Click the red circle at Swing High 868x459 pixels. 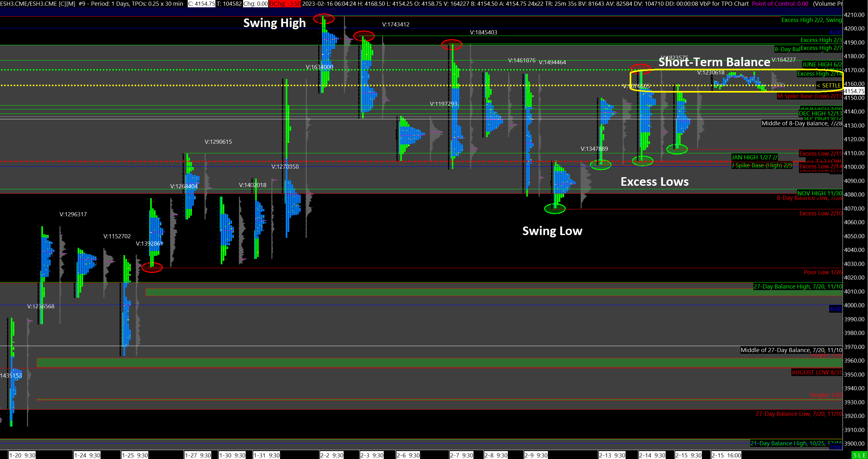click(x=324, y=19)
